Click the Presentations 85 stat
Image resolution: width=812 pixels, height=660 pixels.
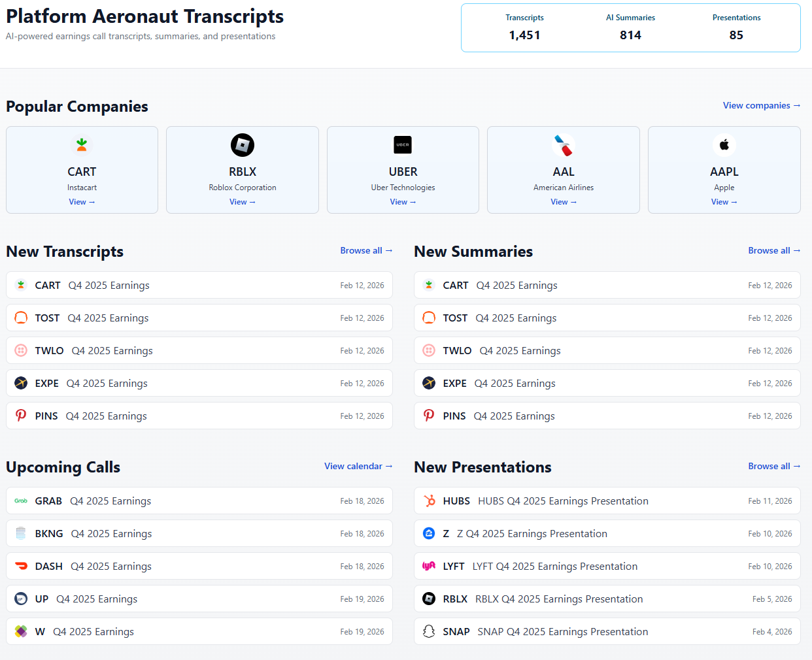(736, 27)
